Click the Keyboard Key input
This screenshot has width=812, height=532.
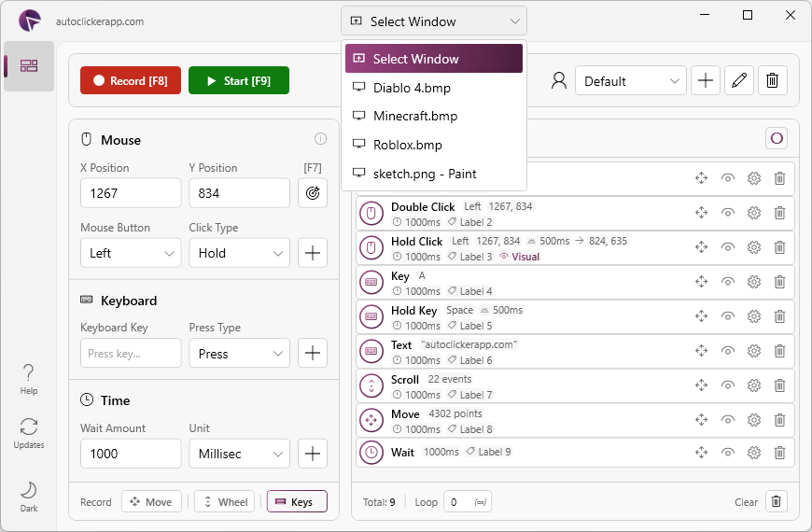point(131,354)
